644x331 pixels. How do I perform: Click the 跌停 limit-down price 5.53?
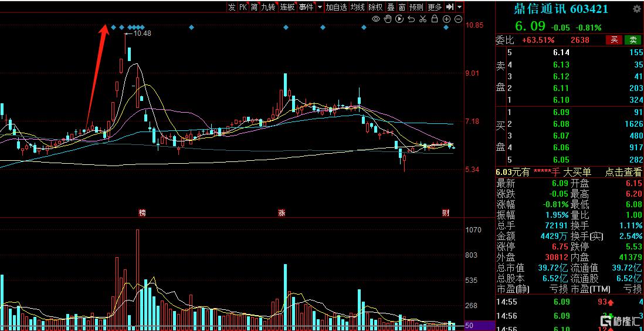tap(633, 246)
